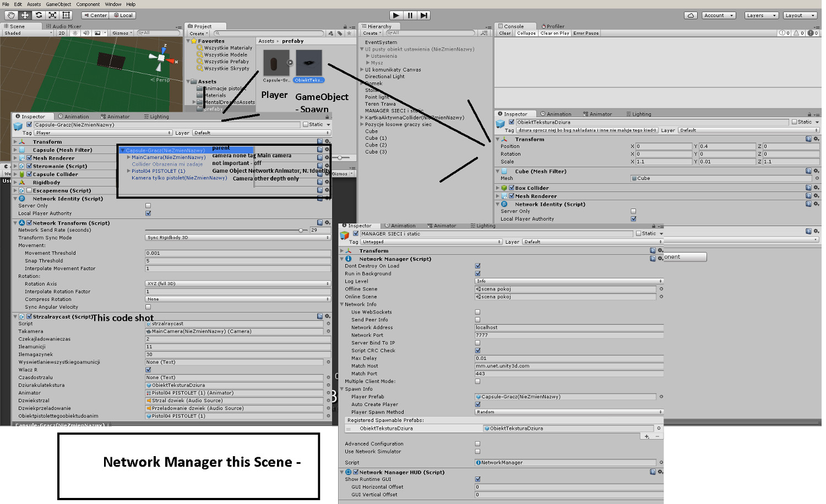Toggle scene audio with the speaker icon
The height and width of the screenshot is (504, 826).
tap(86, 33)
